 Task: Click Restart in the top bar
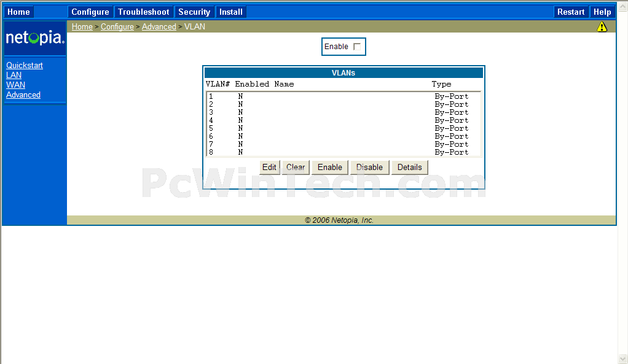(571, 12)
